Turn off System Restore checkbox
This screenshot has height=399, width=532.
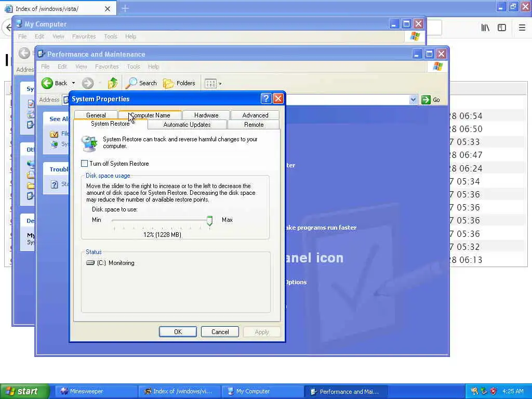tap(85, 164)
